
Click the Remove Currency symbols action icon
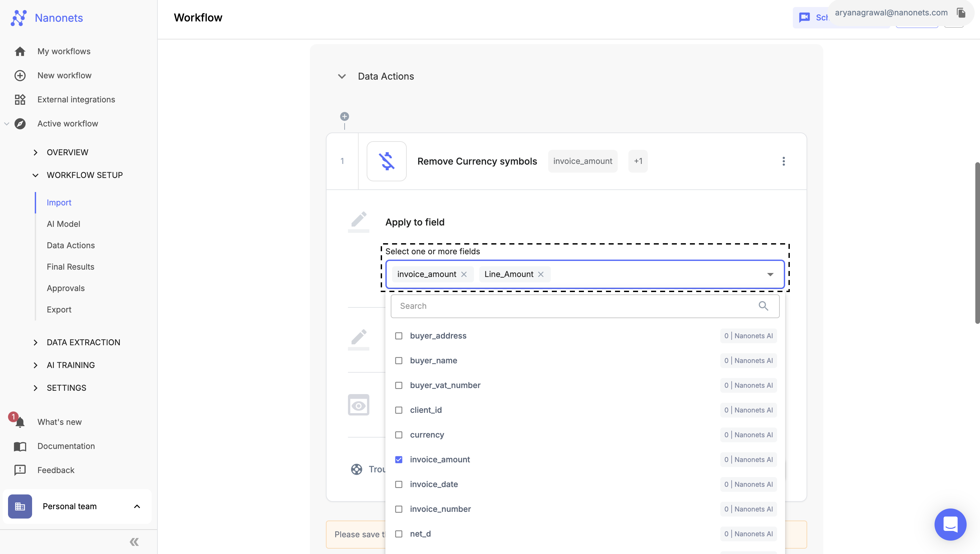[386, 161]
